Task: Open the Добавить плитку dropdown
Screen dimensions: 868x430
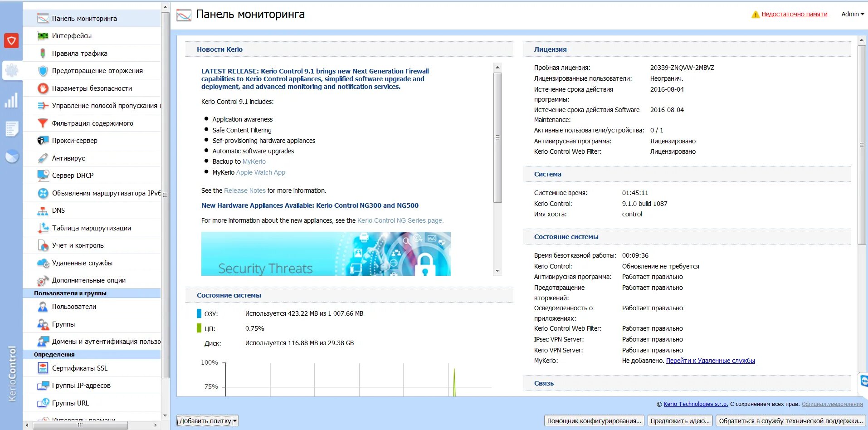Action: click(x=208, y=421)
